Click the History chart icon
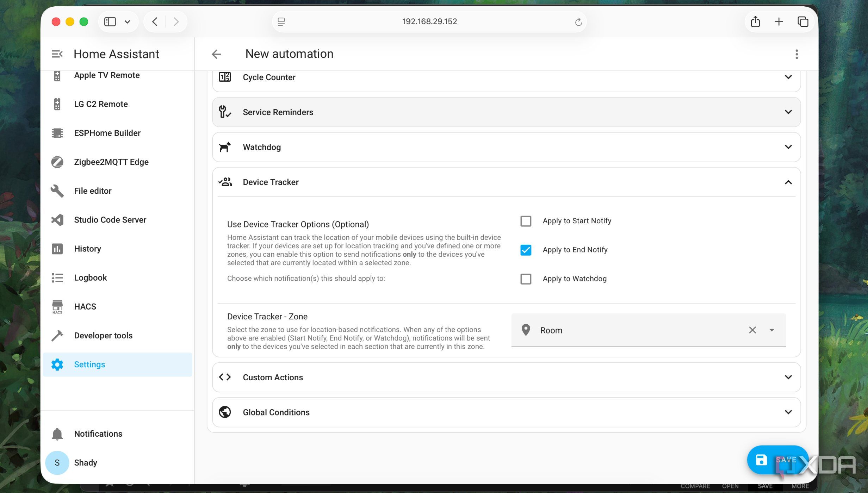This screenshot has height=493, width=868. 57,249
